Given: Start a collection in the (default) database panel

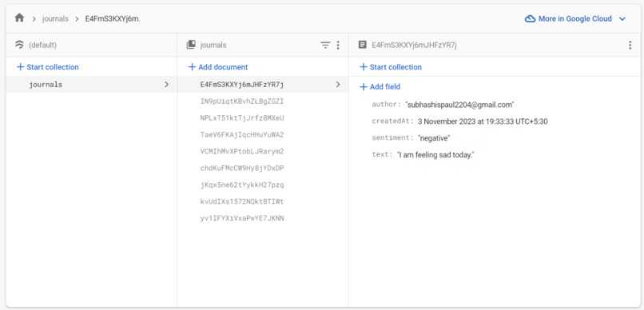Looking at the screenshot, I should tap(47, 67).
